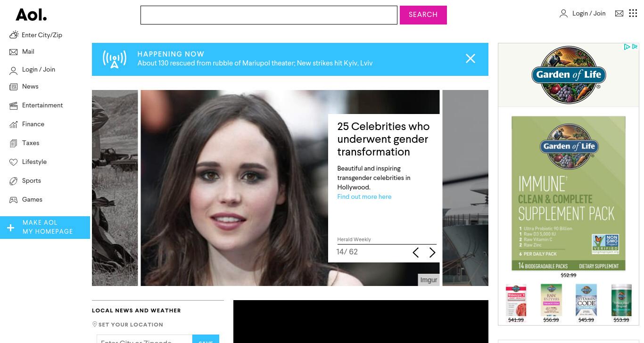
Task: Click Make AOL My Homepage button
Action: 45,228
